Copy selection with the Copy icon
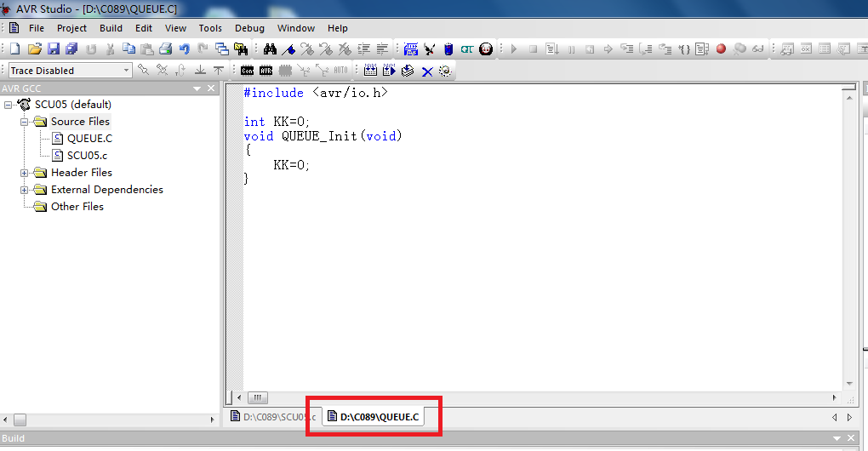The width and height of the screenshot is (868, 451). point(128,49)
